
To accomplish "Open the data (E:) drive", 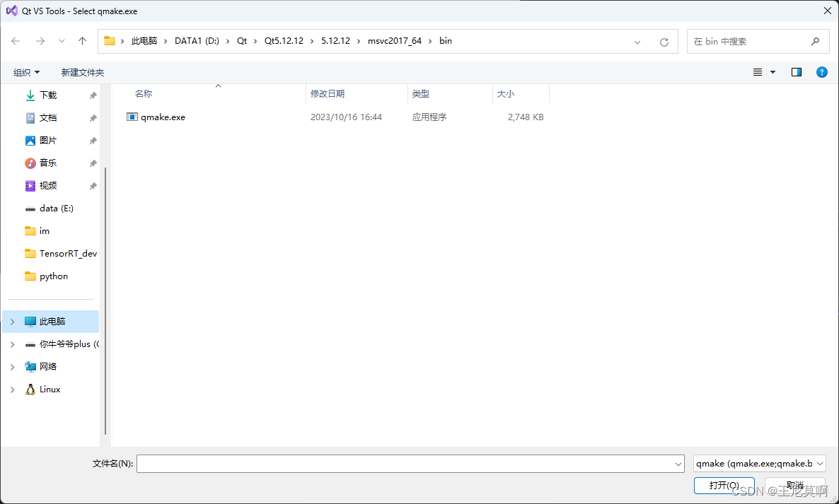I will click(x=56, y=208).
